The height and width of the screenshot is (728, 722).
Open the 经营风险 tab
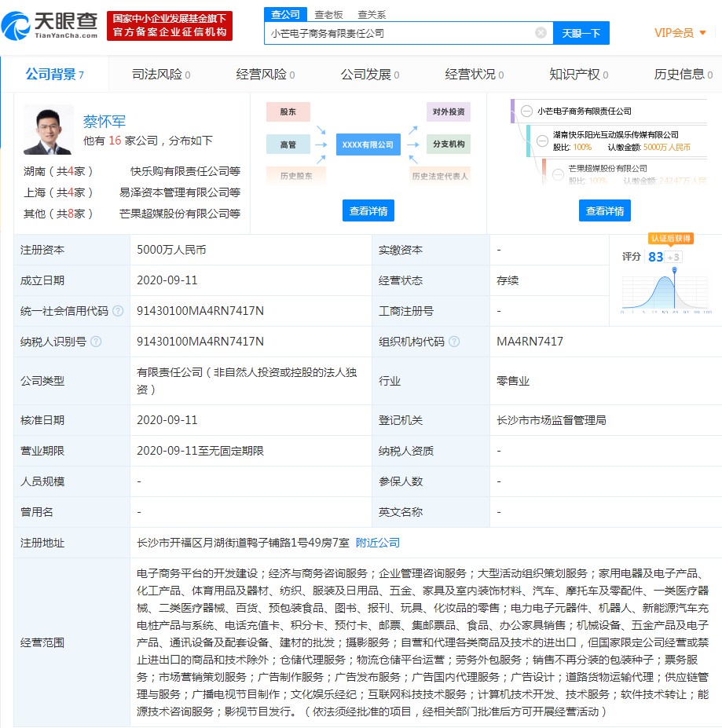click(265, 75)
